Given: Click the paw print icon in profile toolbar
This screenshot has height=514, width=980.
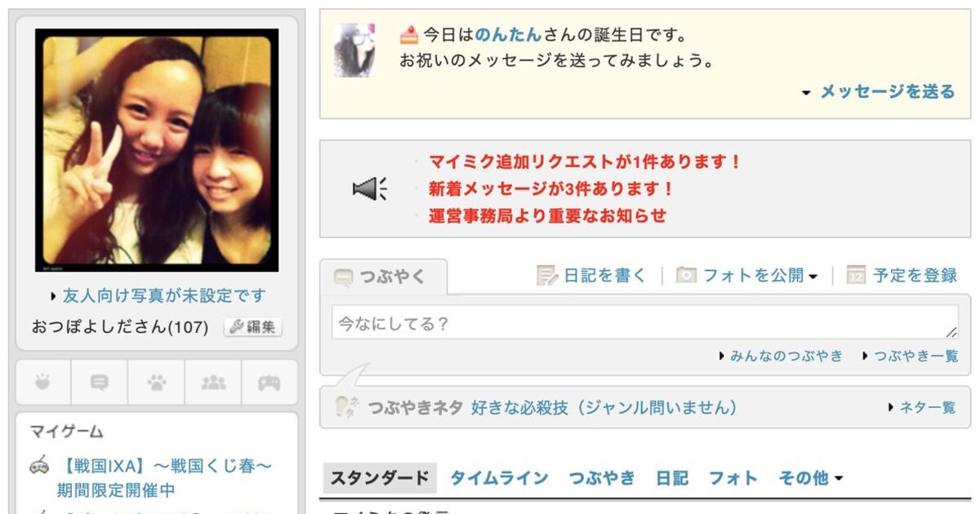Looking at the screenshot, I should (x=157, y=382).
